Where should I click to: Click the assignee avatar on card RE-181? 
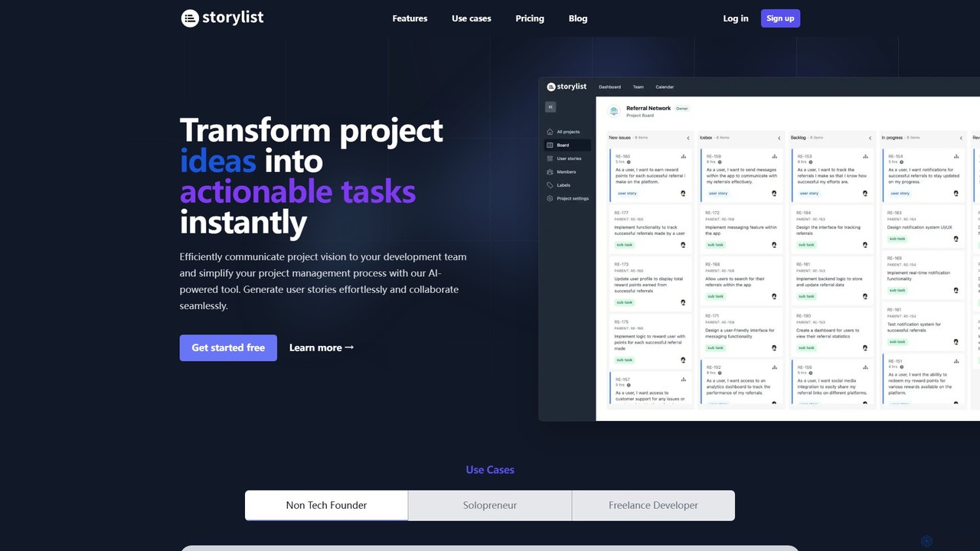tap(865, 296)
